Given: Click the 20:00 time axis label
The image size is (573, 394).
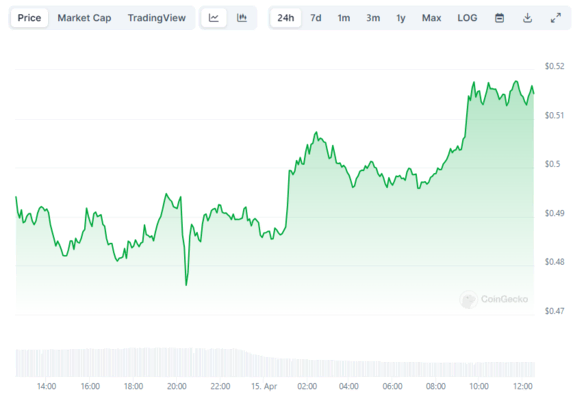Looking at the screenshot, I should 177,386.
